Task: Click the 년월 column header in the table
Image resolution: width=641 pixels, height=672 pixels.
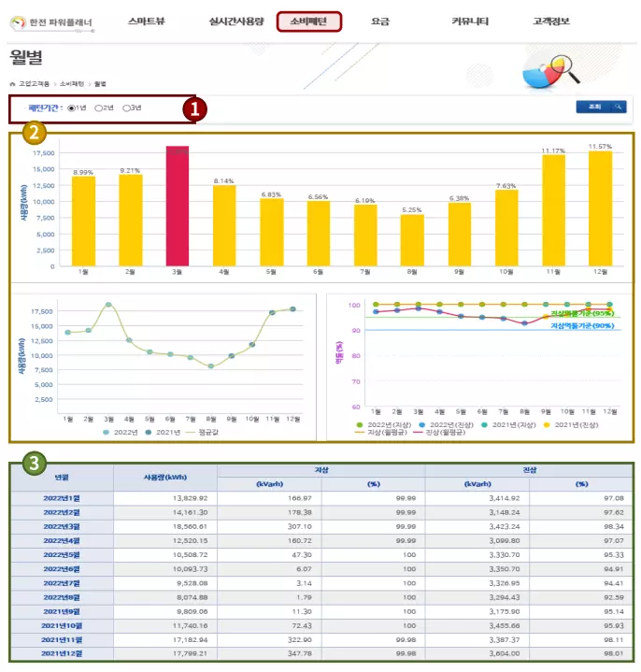Action: [62, 478]
